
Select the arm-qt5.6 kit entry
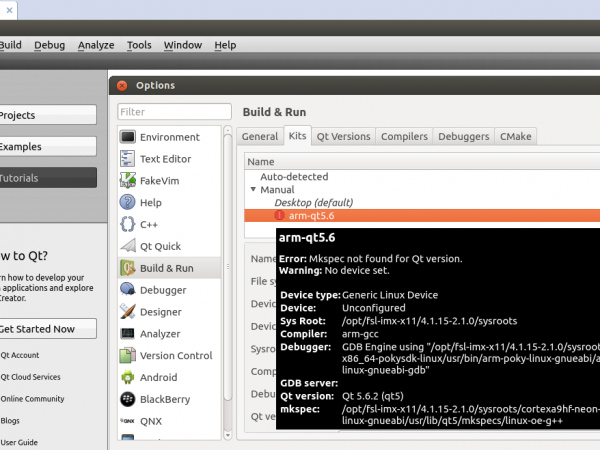click(312, 215)
